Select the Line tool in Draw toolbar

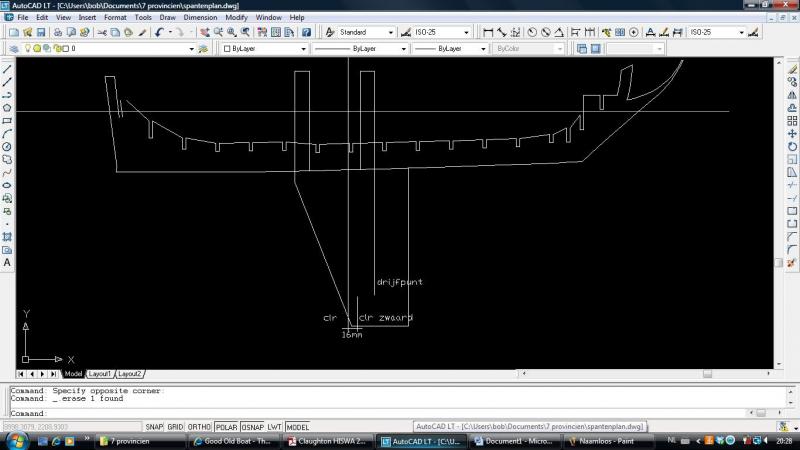point(7,69)
